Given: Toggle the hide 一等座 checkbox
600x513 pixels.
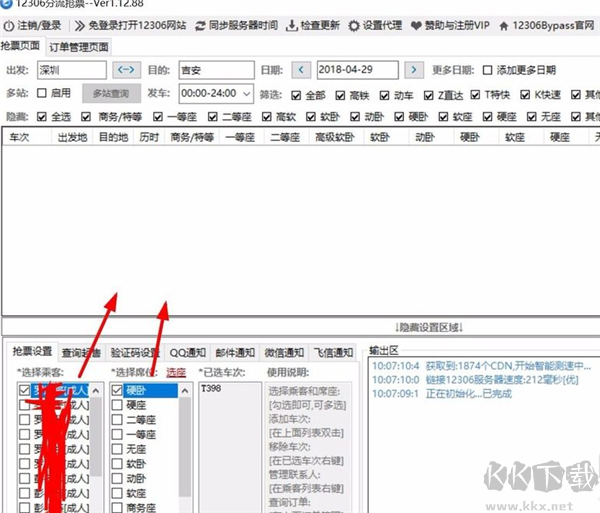Looking at the screenshot, I should pos(158,117).
